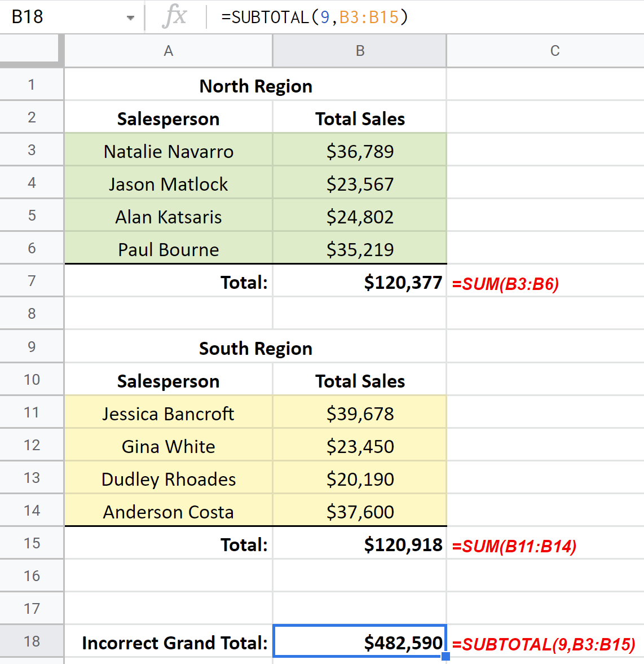Image resolution: width=644 pixels, height=664 pixels.
Task: Click the Gina White cell
Action: point(169,446)
